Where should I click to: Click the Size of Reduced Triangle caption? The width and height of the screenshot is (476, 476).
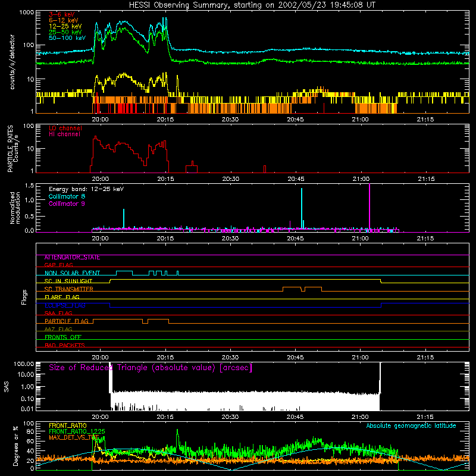(x=151, y=368)
